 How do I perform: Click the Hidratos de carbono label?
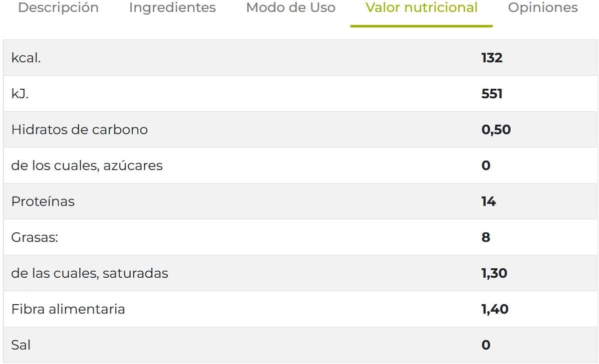[x=80, y=129]
